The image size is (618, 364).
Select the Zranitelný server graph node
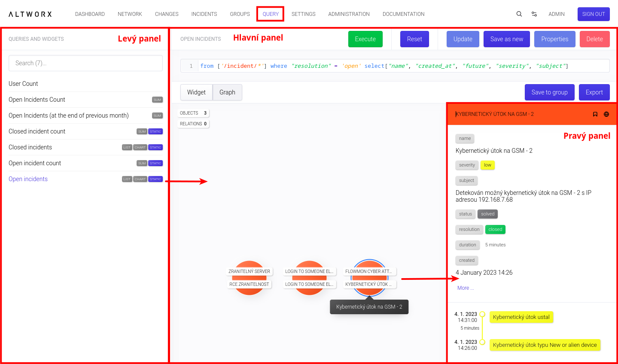point(249,278)
